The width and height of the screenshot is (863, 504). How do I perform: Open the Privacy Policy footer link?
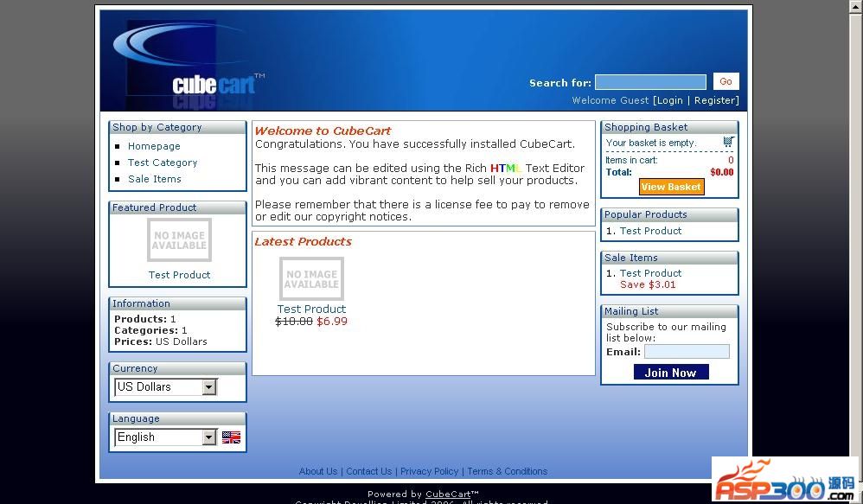(429, 471)
